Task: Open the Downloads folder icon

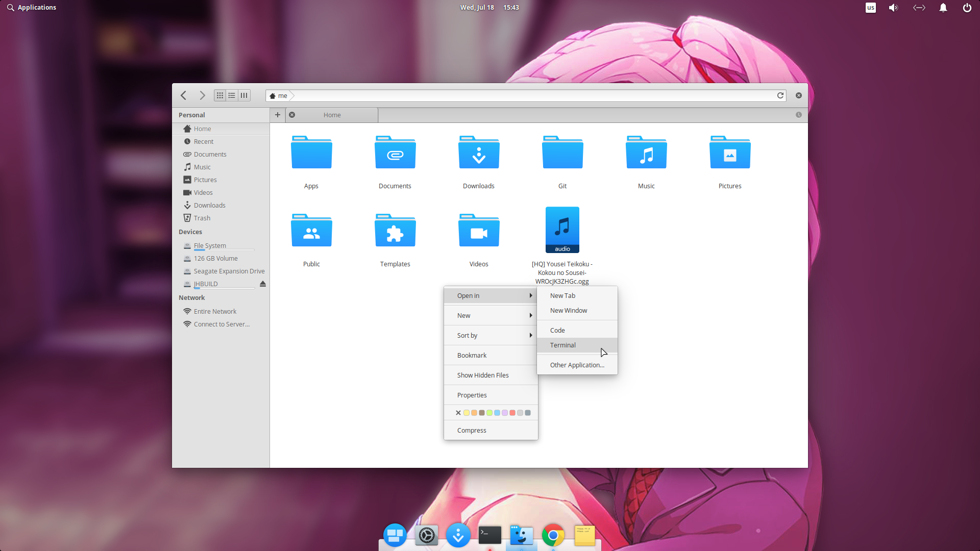Action: tap(478, 152)
